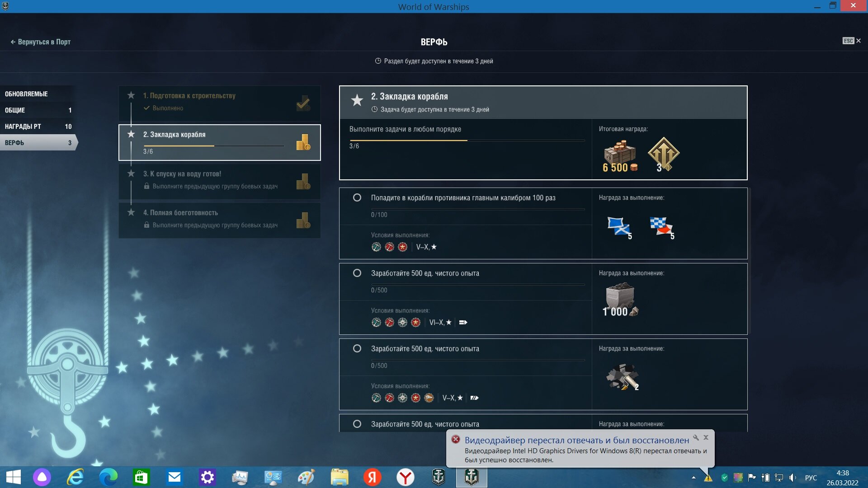868x488 pixels.
Task: Open Microsoft Edge from taskbar
Action: coord(108,477)
